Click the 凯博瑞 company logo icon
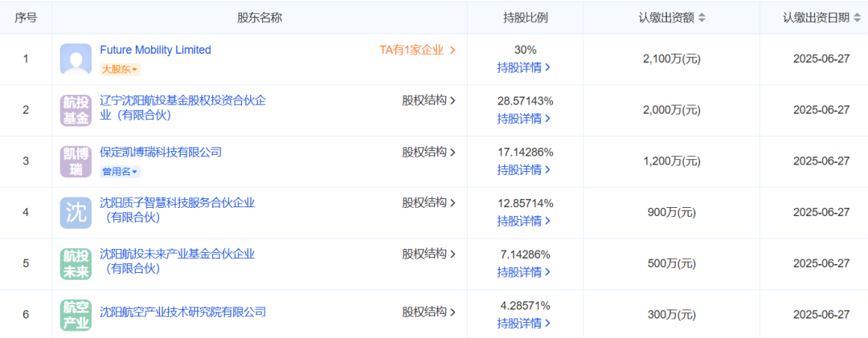Viewport: 868px width, 338px height. tap(76, 161)
